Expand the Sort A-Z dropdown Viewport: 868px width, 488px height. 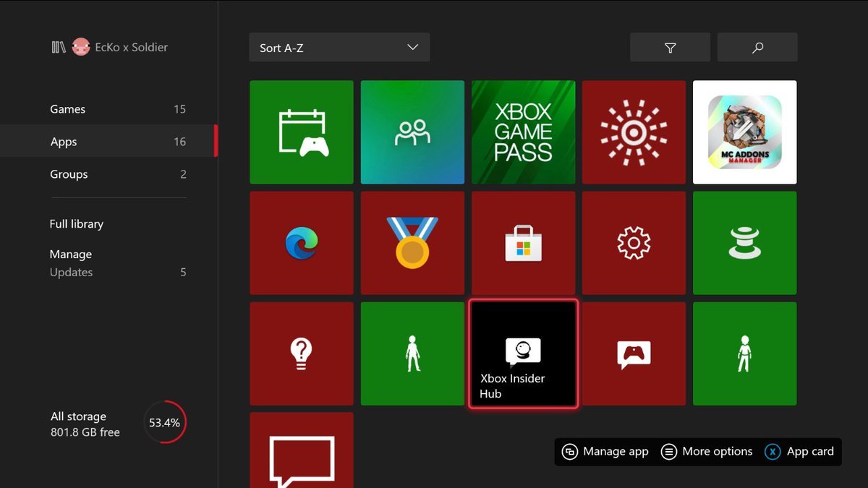339,48
